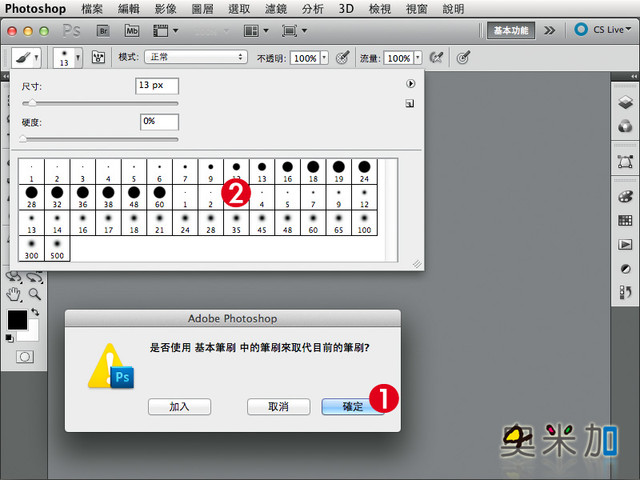This screenshot has height=480, width=640.
Task: Create new brush preset from this brush
Action: [410, 103]
